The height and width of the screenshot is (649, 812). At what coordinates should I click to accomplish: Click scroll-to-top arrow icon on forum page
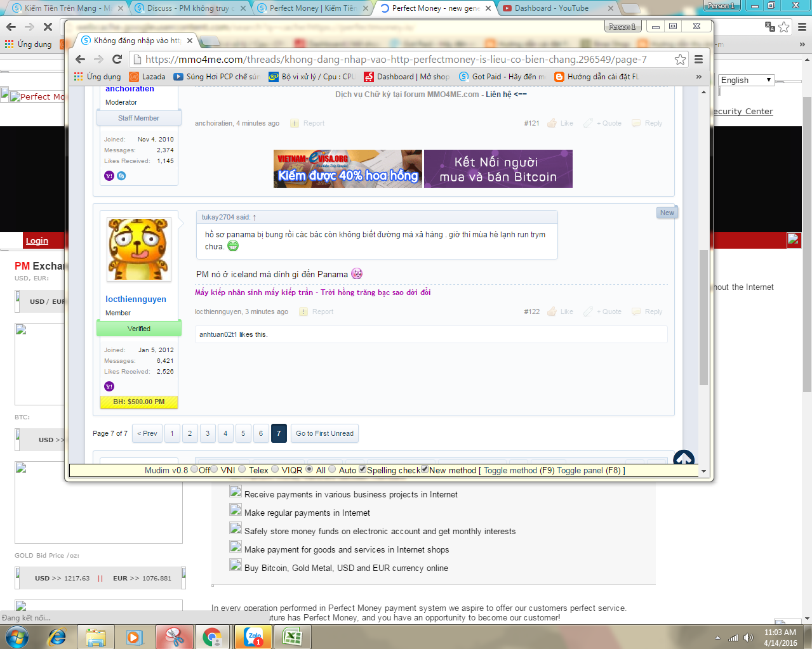[x=684, y=458]
